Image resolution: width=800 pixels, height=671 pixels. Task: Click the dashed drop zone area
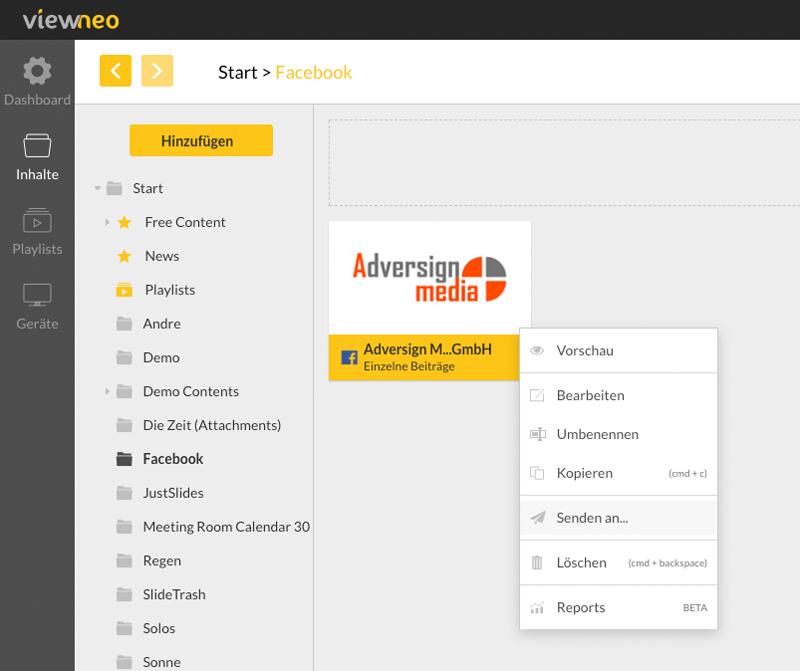564,163
